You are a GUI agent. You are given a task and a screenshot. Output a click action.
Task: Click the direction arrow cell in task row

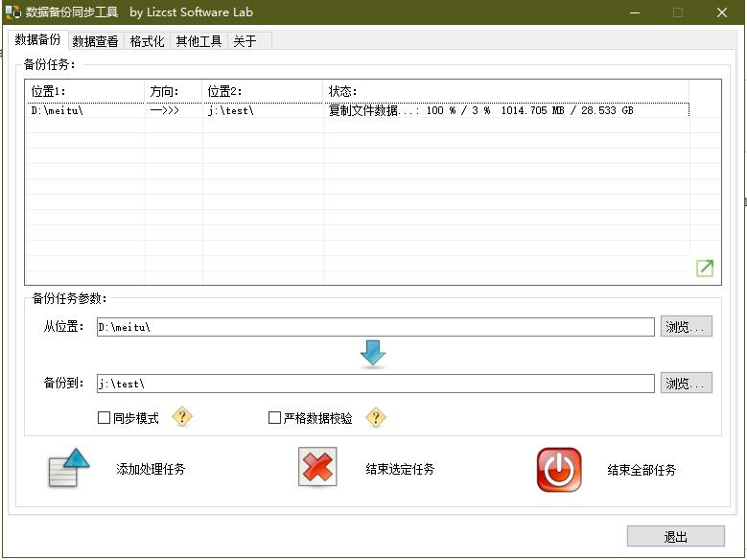pyautogui.click(x=174, y=110)
